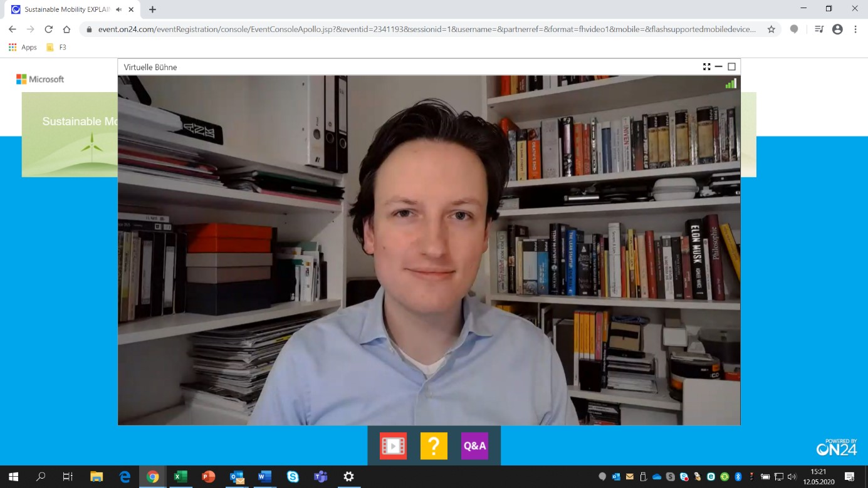Launch Microsoft Teams from the taskbar

[x=320, y=477]
